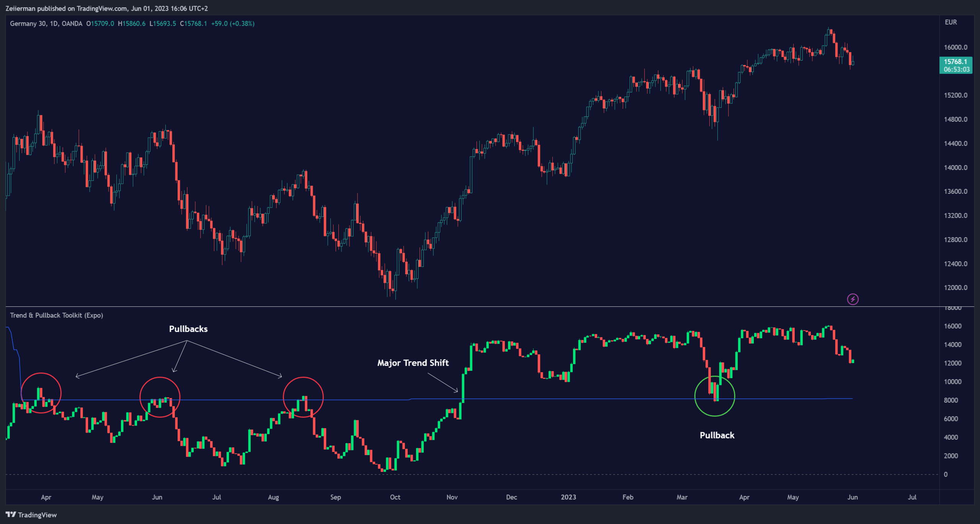The width and height of the screenshot is (980, 524).
Task: Select the 'Pullbacks' annotation text
Action: [188, 329]
